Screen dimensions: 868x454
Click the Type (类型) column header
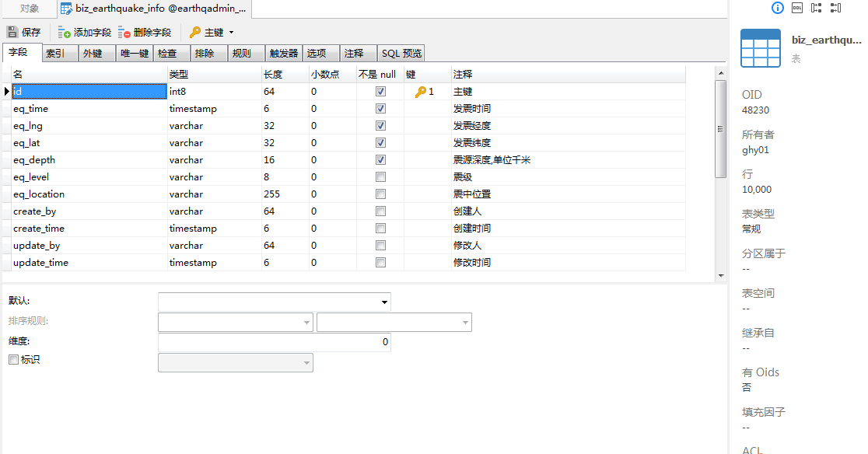(x=214, y=75)
